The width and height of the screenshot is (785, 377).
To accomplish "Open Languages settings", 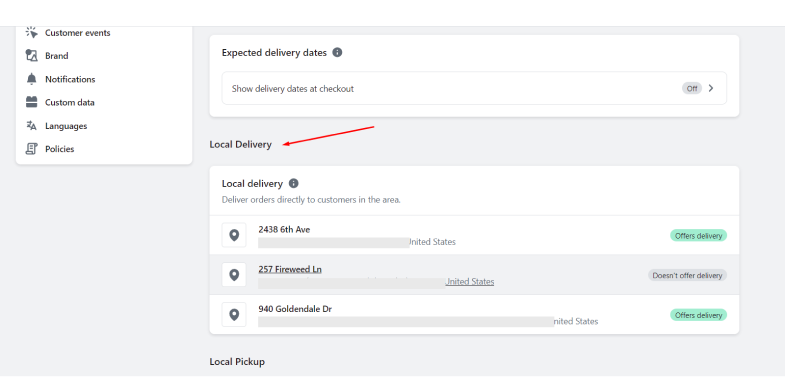I will [x=66, y=126].
